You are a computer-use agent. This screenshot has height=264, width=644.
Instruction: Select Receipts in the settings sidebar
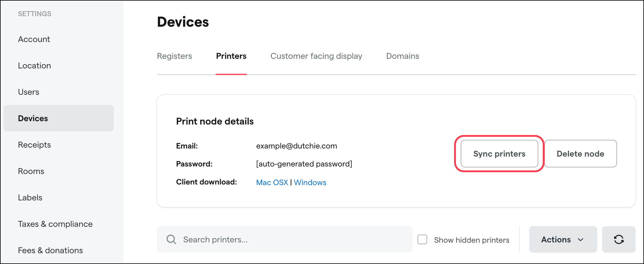click(x=34, y=145)
